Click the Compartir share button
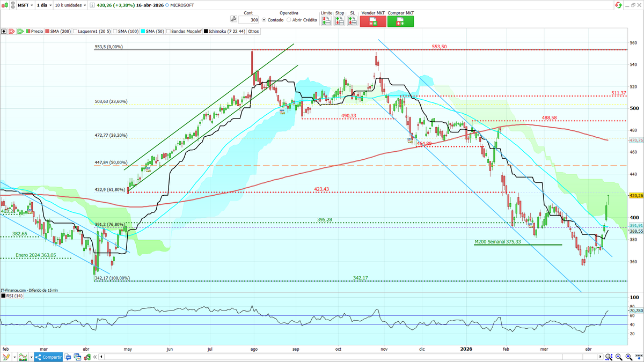 48,357
